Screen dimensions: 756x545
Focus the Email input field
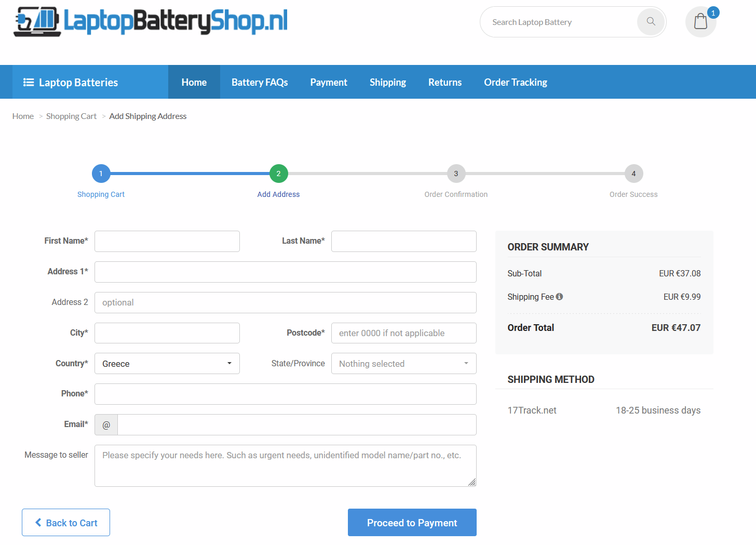click(x=297, y=425)
